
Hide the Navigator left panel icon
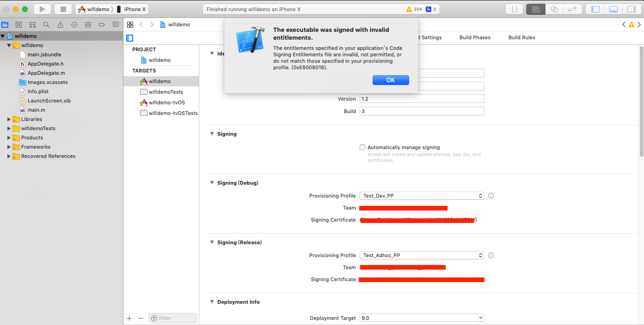(595, 9)
